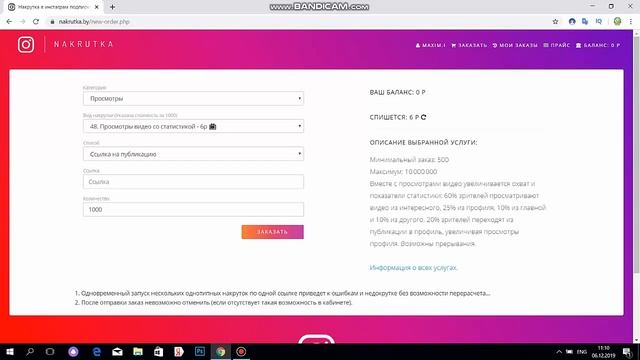640x360 pixels.
Task: Open the MAXIM.I user profile menu item
Action: coord(431,45)
